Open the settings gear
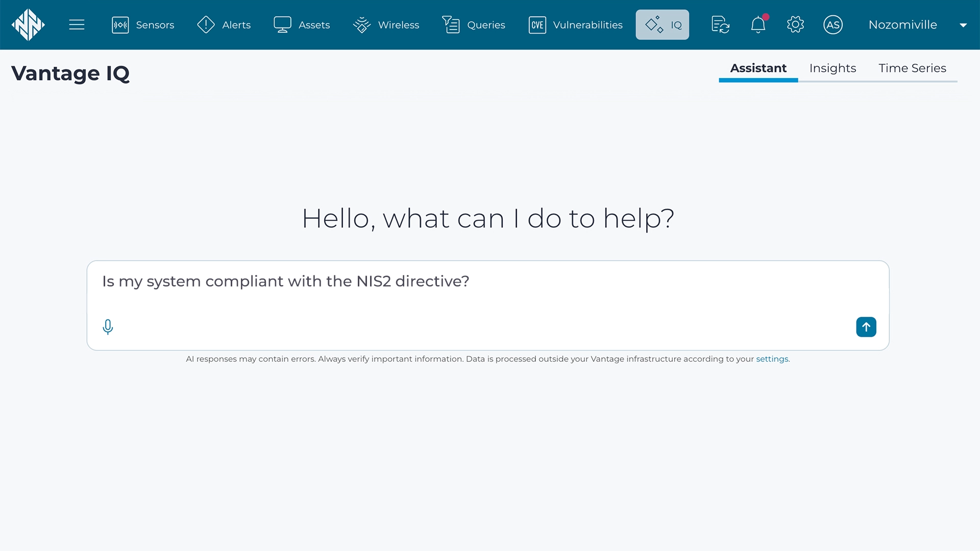980x551 pixels. pyautogui.click(x=795, y=24)
